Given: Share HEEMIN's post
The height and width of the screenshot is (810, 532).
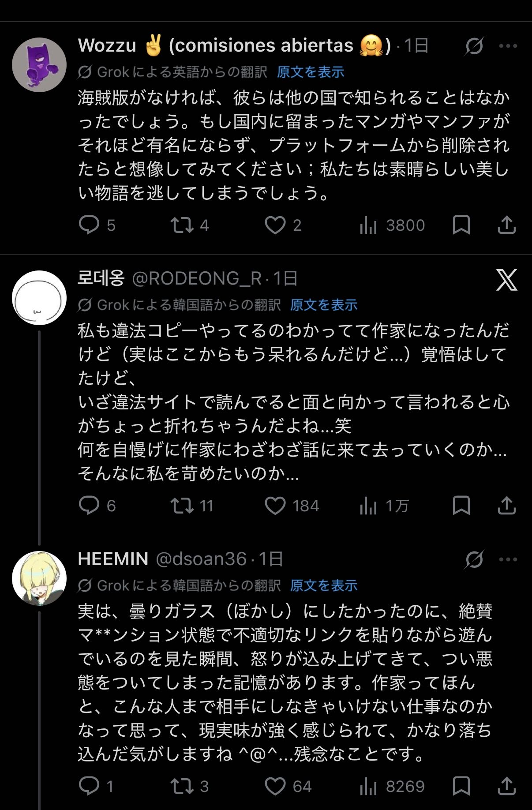Looking at the screenshot, I should pyautogui.click(x=506, y=786).
